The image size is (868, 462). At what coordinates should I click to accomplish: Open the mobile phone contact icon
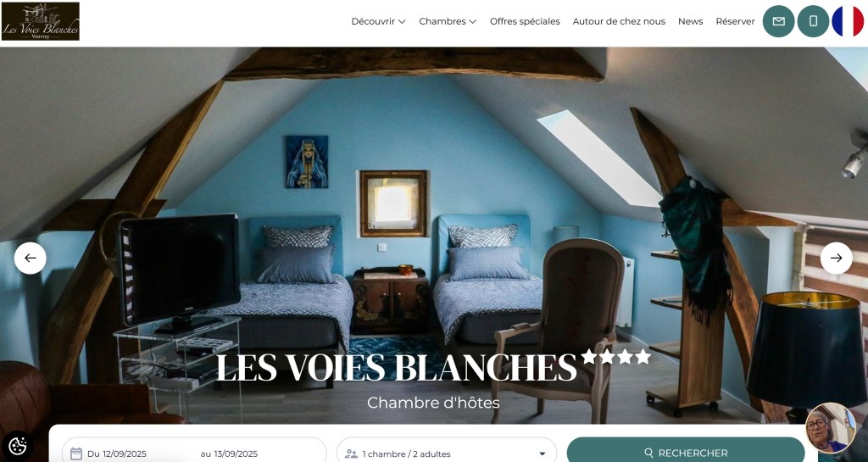pos(813,21)
